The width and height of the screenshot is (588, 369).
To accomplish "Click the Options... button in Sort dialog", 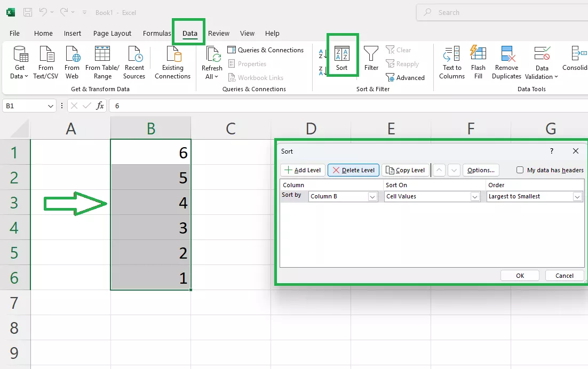I will pyautogui.click(x=481, y=170).
